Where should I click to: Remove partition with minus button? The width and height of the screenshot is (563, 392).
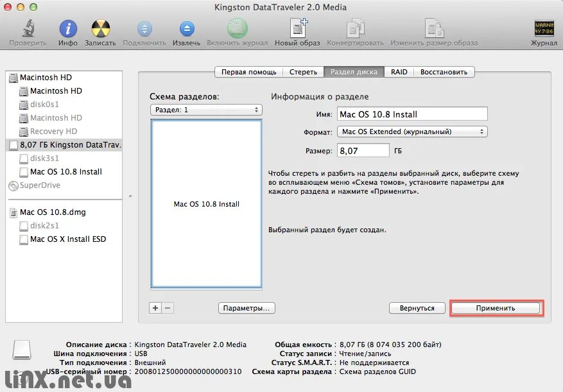[168, 308]
